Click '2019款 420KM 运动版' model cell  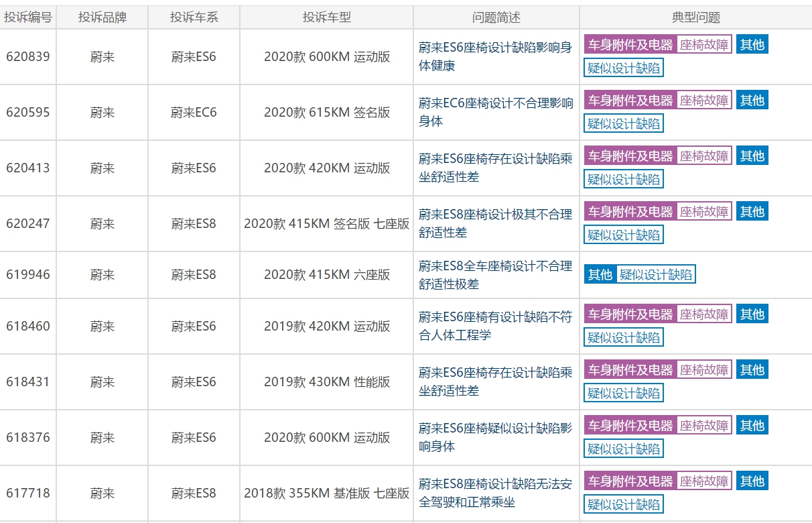(327, 327)
